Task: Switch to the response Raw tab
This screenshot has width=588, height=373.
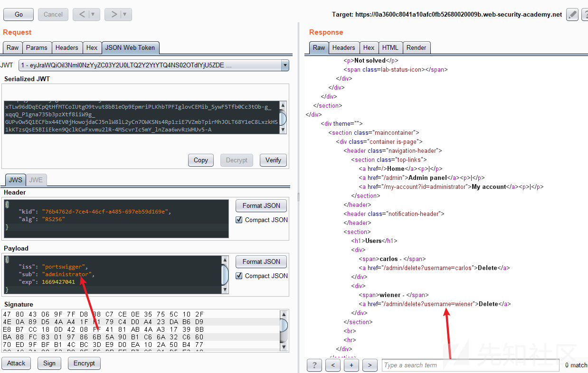Action: pyautogui.click(x=319, y=47)
